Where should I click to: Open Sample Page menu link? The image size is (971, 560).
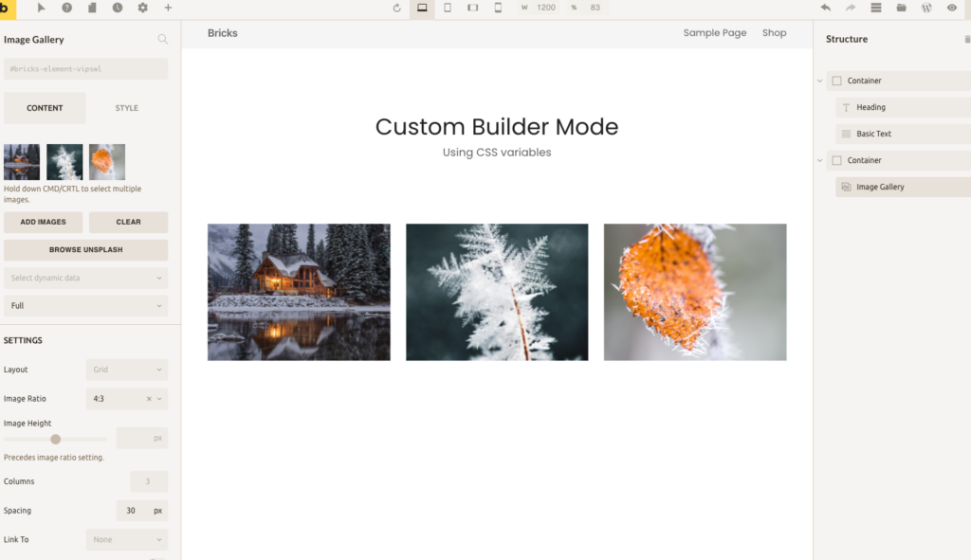714,33
